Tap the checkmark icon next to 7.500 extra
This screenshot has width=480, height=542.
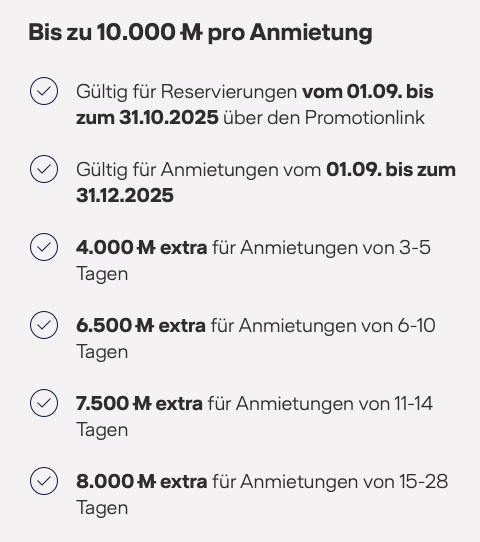pyautogui.click(x=44, y=403)
